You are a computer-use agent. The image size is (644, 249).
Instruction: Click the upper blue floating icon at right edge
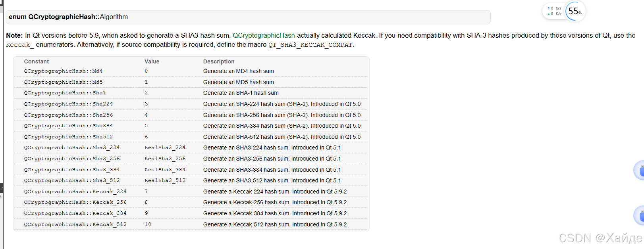point(639,170)
